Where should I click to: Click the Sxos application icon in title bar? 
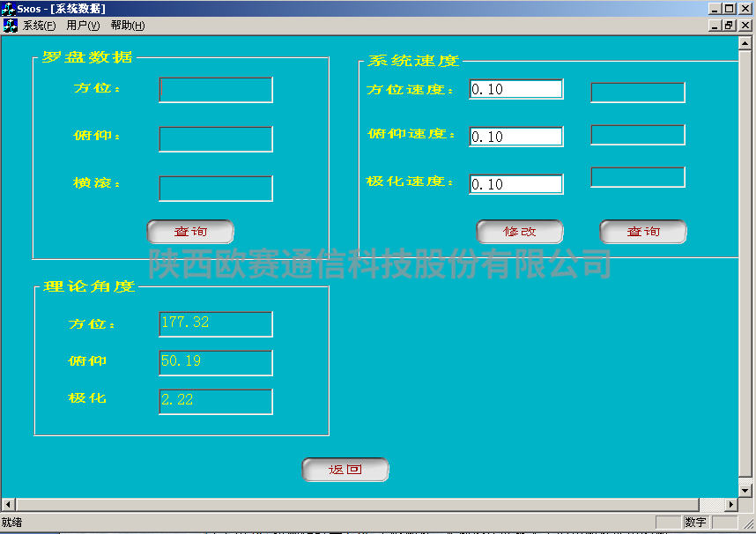8,8
